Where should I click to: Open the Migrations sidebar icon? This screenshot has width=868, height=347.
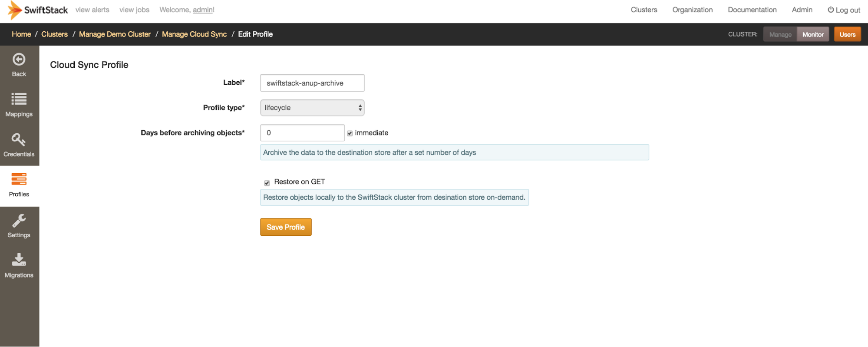19,260
